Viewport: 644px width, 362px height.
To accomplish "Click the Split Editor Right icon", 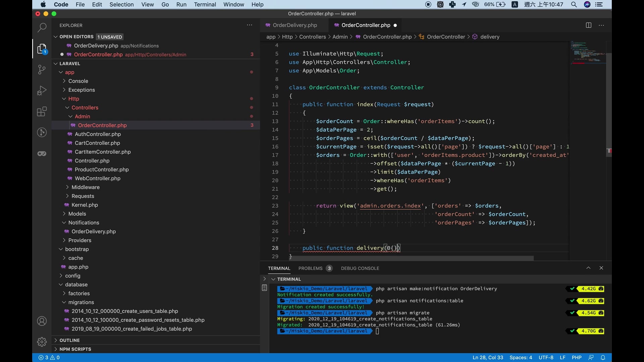I will click(x=588, y=25).
